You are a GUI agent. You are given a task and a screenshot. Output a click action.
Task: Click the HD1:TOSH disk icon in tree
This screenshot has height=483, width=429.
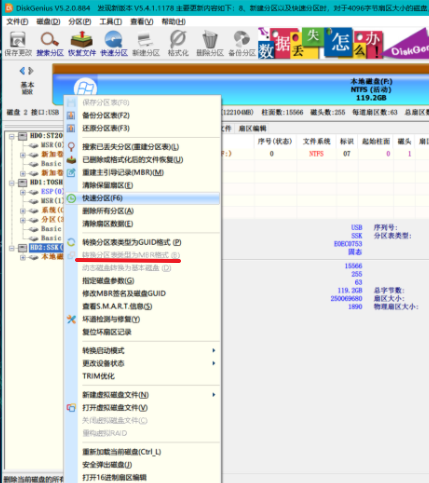(x=23, y=182)
